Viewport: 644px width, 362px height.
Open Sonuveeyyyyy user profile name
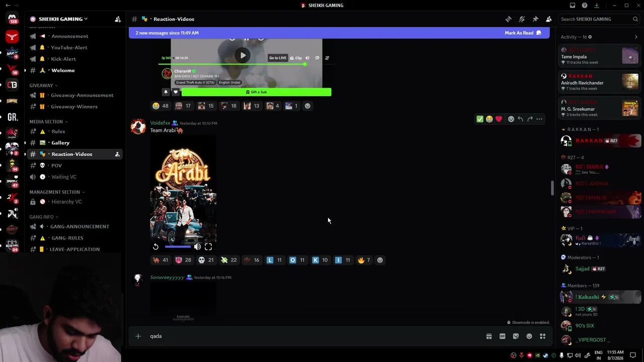point(167,278)
